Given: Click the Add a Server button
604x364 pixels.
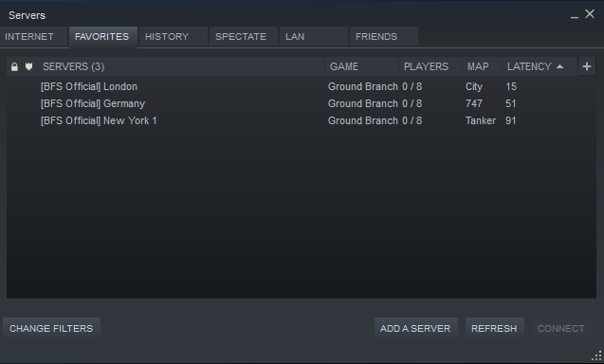Looking at the screenshot, I should click(x=416, y=329).
